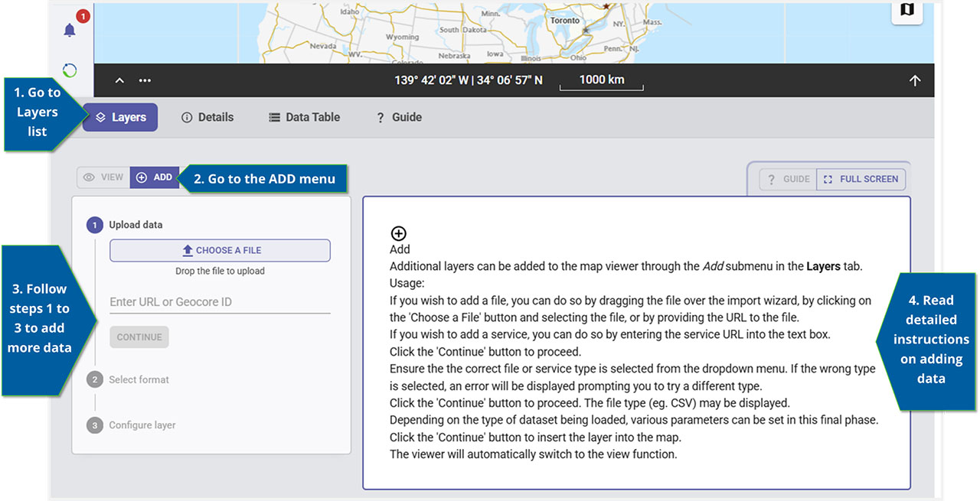Click the circular spinner icon in sidebar

coord(70,70)
